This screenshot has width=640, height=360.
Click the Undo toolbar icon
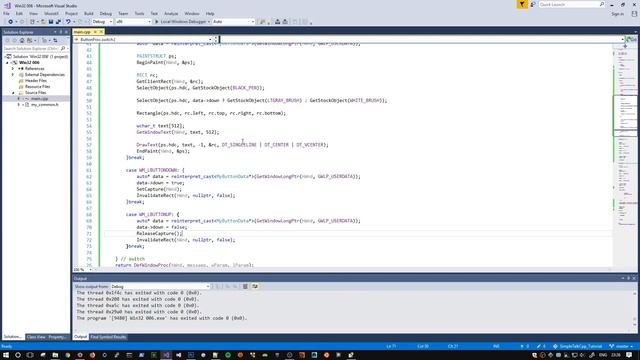click(68, 22)
